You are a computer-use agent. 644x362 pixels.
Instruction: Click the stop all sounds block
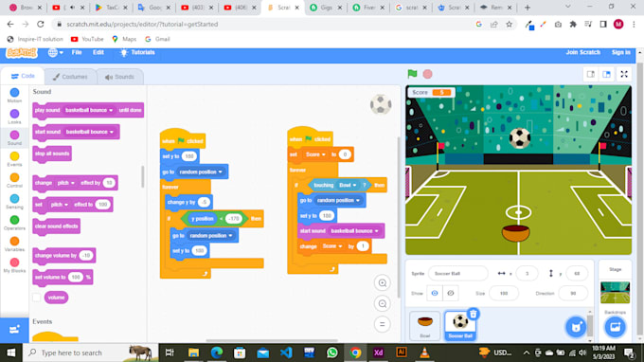pyautogui.click(x=52, y=154)
